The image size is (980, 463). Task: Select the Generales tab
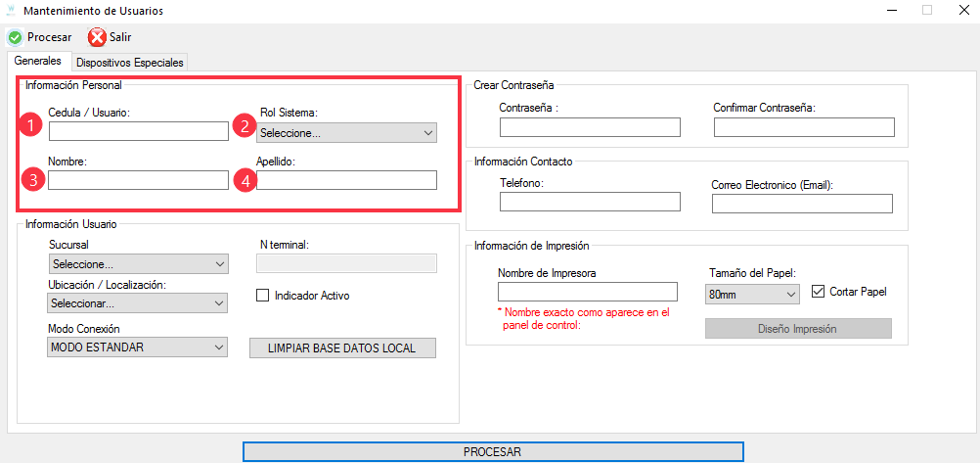pos(37,61)
